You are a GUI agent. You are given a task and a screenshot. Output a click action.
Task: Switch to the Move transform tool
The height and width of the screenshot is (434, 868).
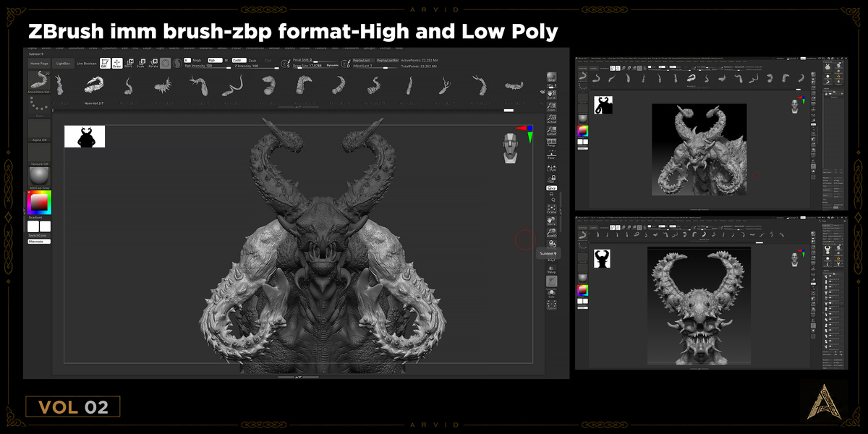pyautogui.click(x=129, y=64)
